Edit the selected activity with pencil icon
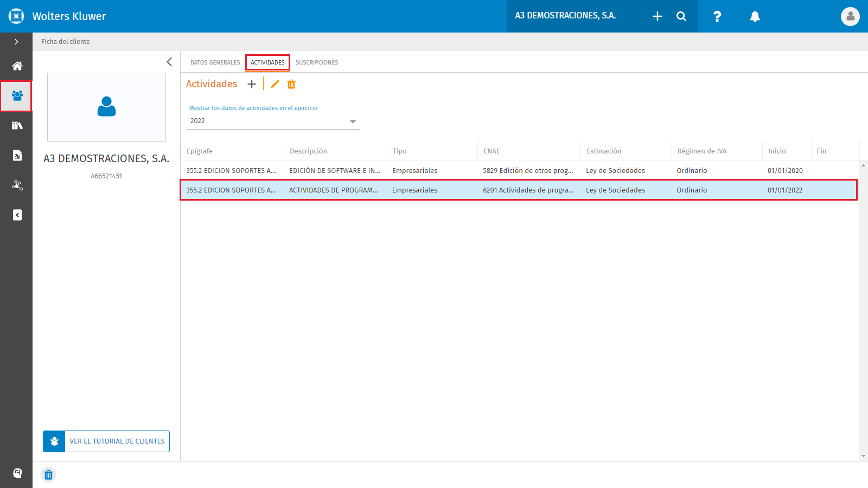Viewport: 868px width, 488px height. click(275, 84)
